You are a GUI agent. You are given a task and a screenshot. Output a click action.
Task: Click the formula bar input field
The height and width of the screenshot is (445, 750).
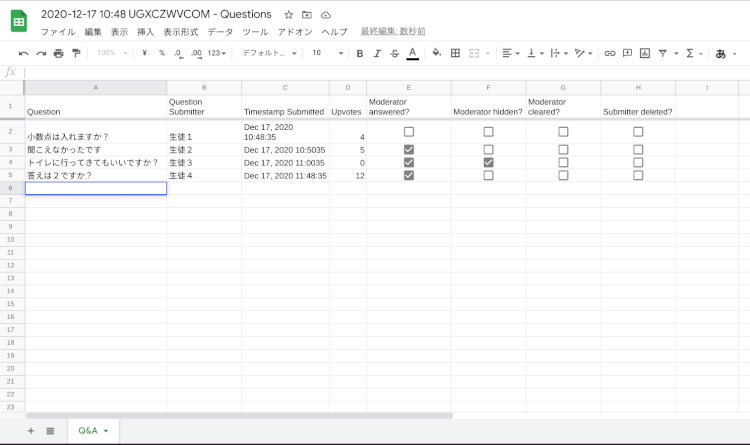380,72
